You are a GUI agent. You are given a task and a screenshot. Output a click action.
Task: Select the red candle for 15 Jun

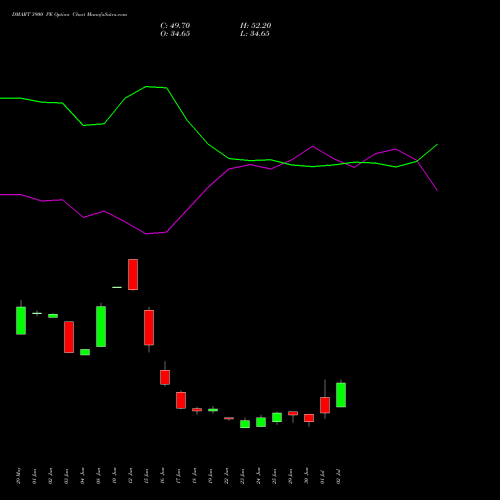pyautogui.click(x=149, y=327)
